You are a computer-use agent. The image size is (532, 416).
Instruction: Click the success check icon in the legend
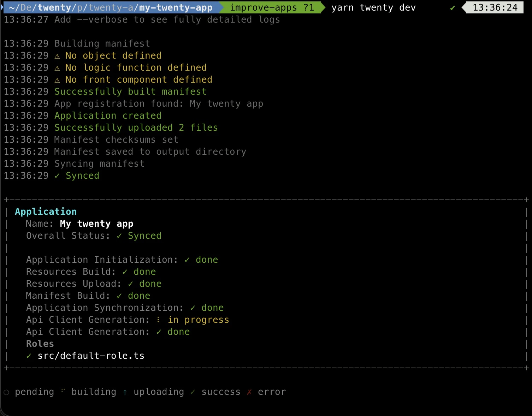coord(193,392)
